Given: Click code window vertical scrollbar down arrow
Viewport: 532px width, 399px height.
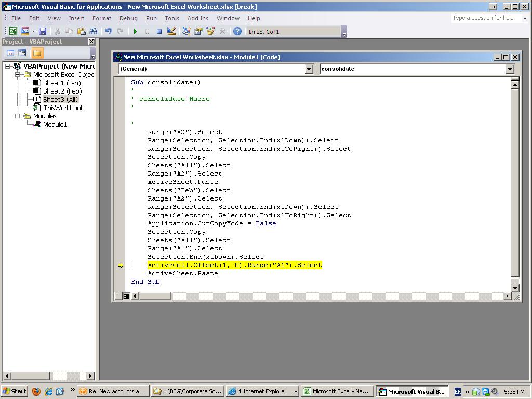Looking at the screenshot, I should (x=515, y=288).
